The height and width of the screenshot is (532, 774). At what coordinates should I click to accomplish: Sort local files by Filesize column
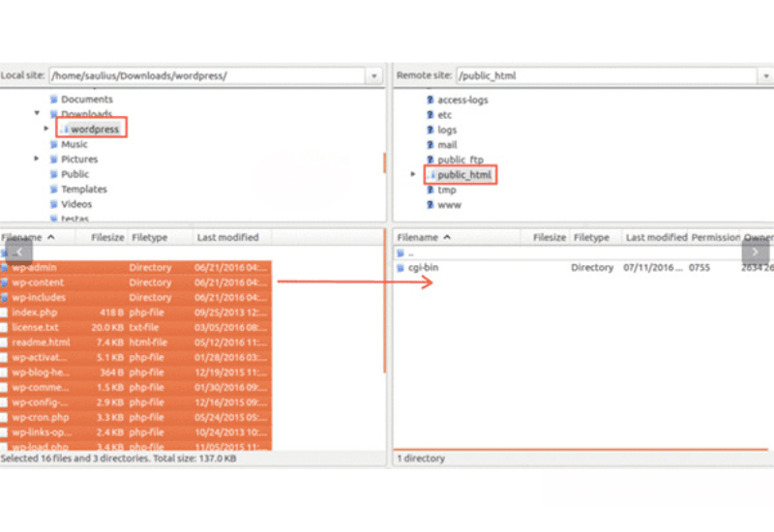(102, 237)
